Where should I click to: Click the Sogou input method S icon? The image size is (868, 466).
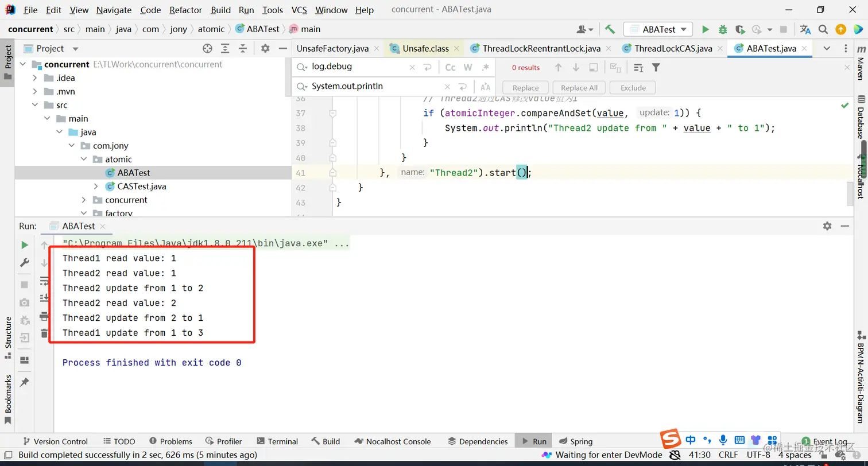(670, 440)
